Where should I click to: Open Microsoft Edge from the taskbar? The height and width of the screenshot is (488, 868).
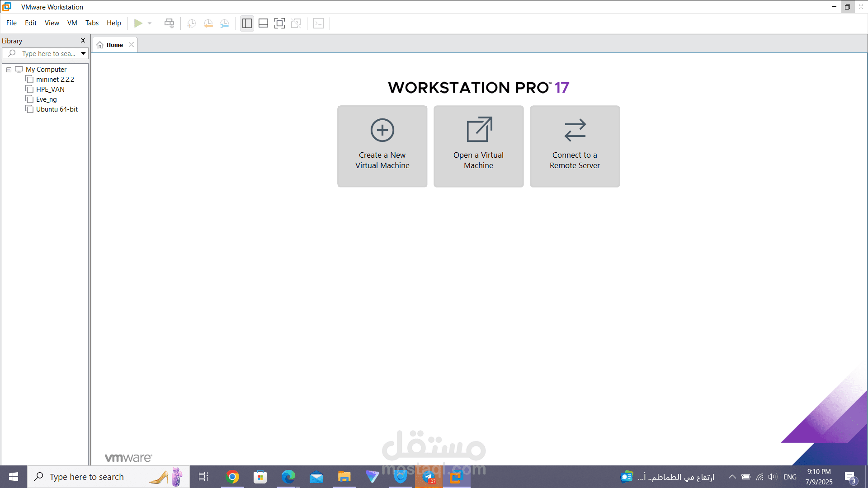[288, 477]
